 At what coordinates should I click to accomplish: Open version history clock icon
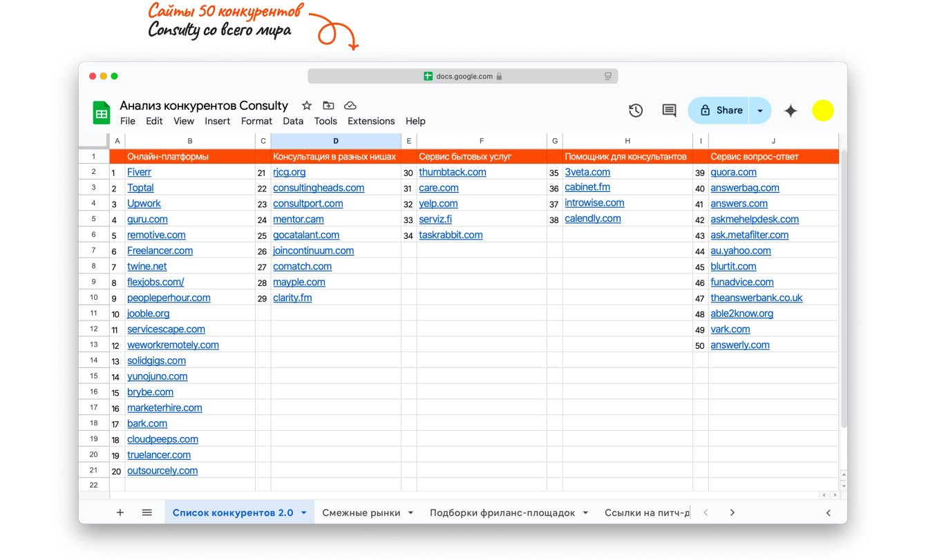636,110
